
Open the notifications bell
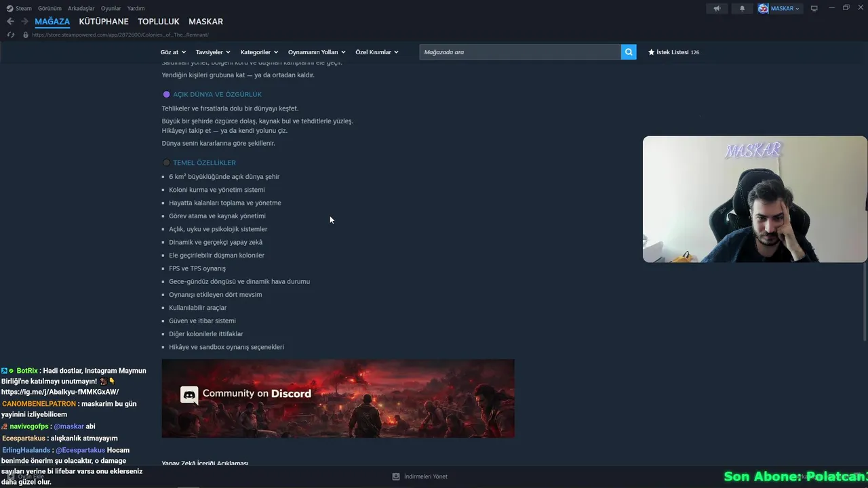click(x=742, y=8)
